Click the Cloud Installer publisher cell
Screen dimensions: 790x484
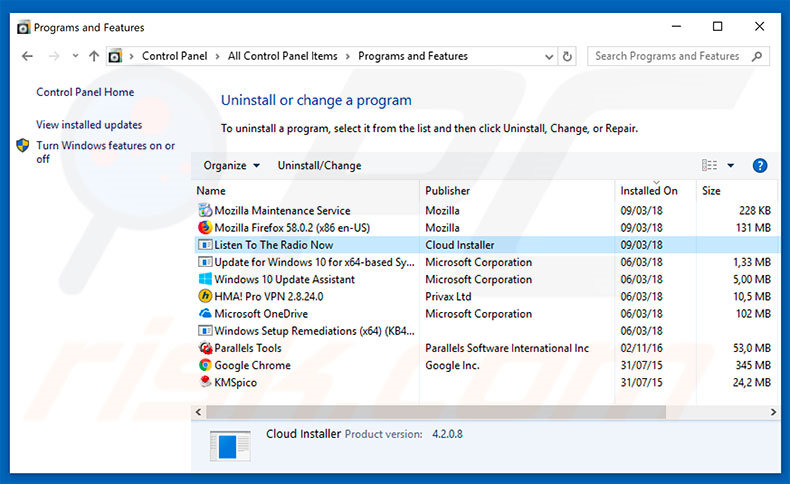click(459, 245)
